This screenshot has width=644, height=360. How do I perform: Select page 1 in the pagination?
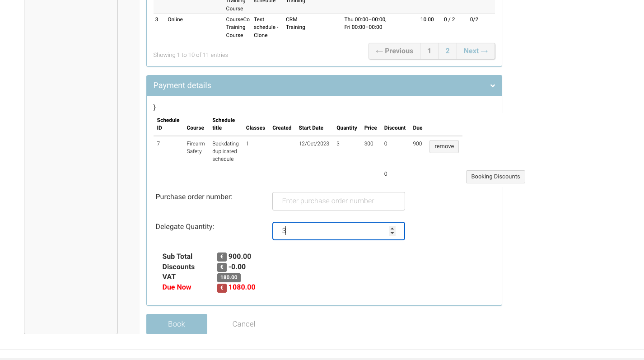[429, 51]
